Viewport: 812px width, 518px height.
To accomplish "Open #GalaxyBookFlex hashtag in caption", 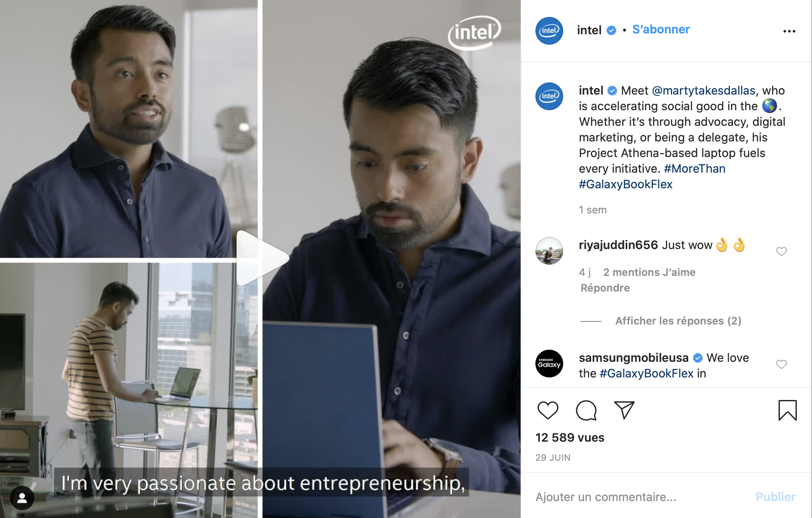I will pyautogui.click(x=625, y=184).
